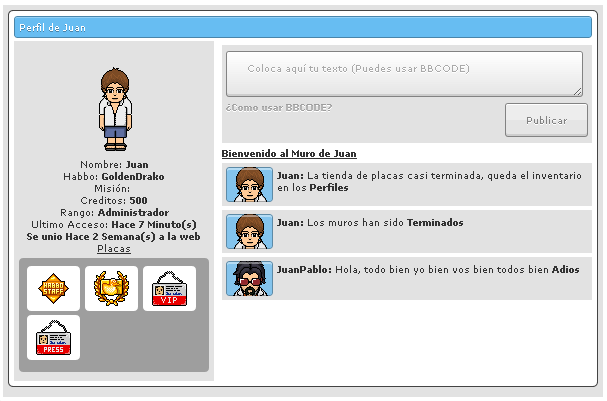The height and width of the screenshot is (401, 607).
Task: Click Juan's avatar on tienda de placas post
Action: click(249, 185)
